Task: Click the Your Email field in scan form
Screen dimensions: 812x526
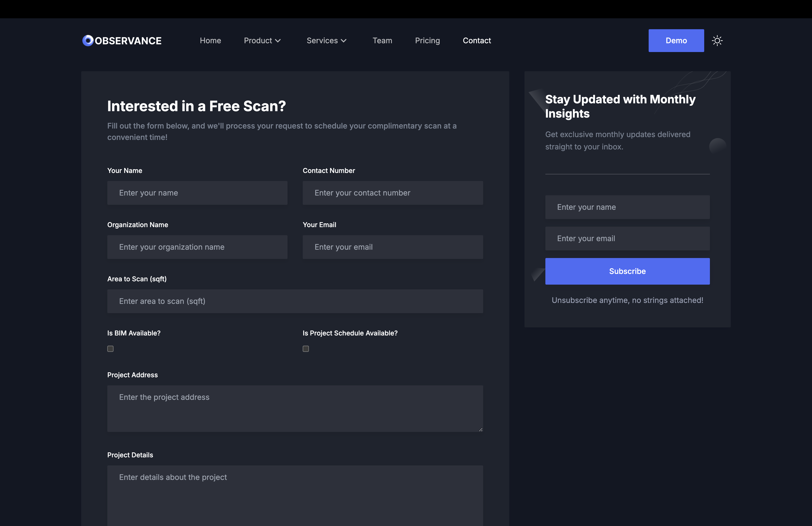Action: click(x=392, y=247)
